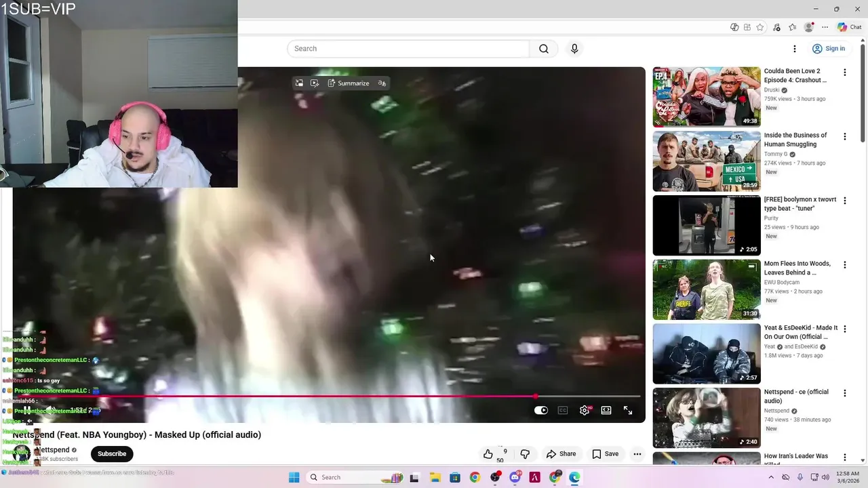Like the video with thumbs up
Screen dimensions: 868x488
click(x=488, y=454)
